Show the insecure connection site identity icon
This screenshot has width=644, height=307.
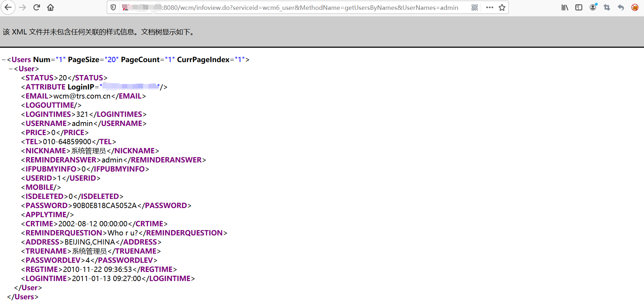tap(125, 7)
